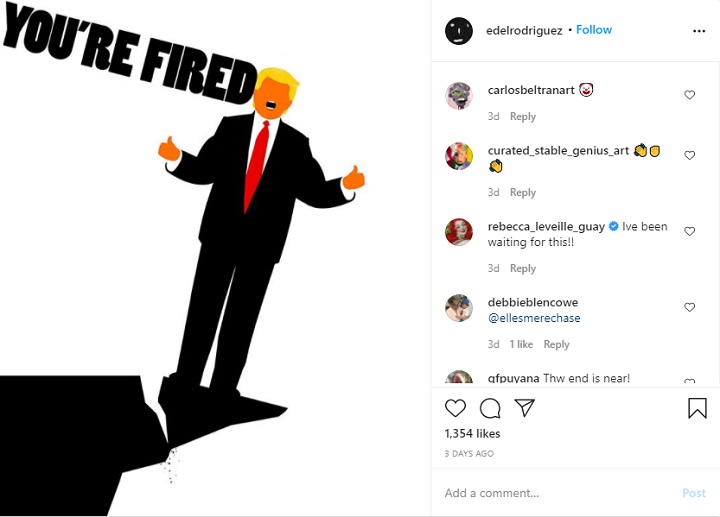The height and width of the screenshot is (517, 720).
Task: Like debbieblencowe's comment
Action: coord(689,307)
